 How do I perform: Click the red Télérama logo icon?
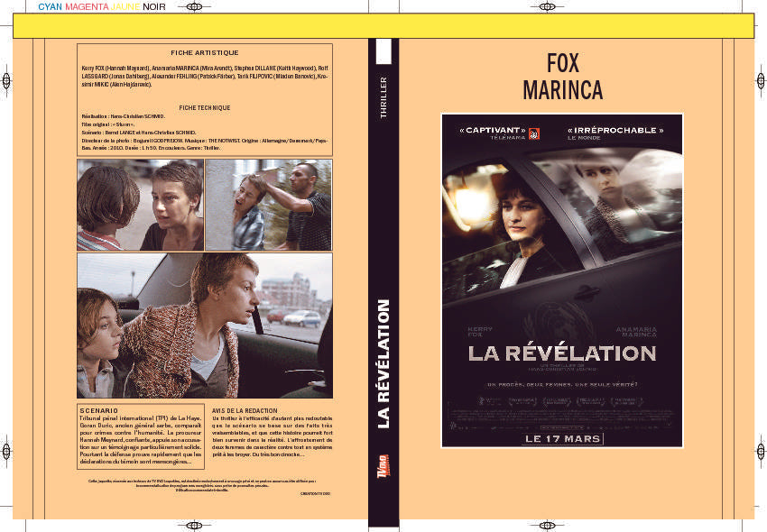pos(533,133)
